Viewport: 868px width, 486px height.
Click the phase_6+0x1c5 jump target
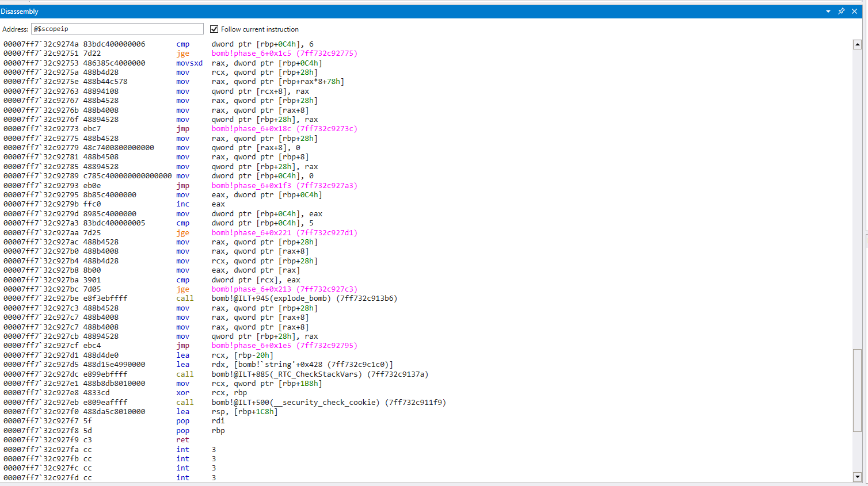click(284, 53)
